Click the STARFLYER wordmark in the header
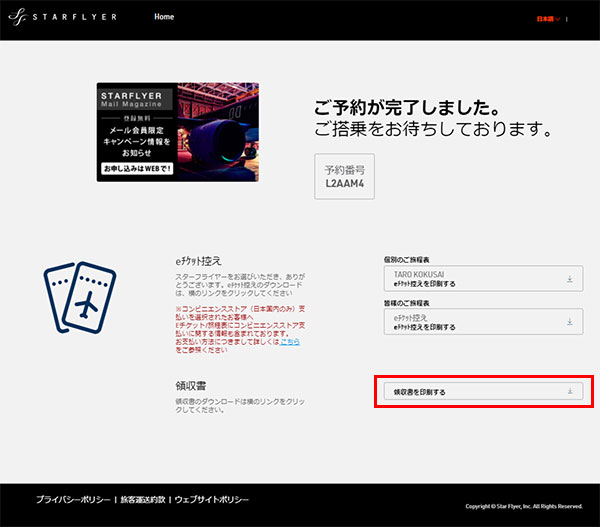The image size is (600, 527). 74,19
